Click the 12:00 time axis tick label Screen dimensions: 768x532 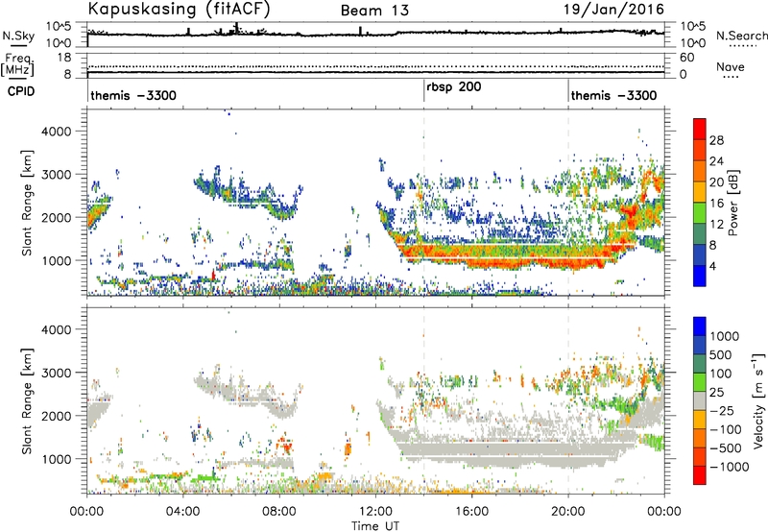pyautogui.click(x=376, y=512)
